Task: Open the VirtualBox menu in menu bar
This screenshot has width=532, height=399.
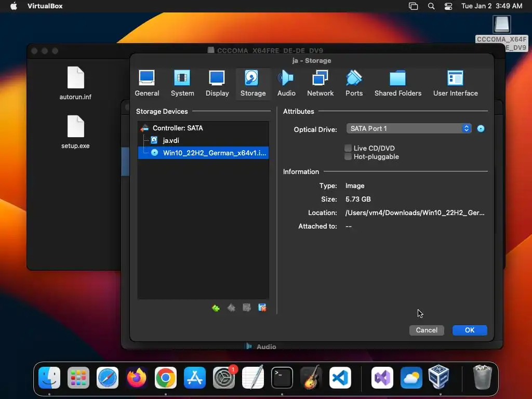Action: (x=45, y=6)
